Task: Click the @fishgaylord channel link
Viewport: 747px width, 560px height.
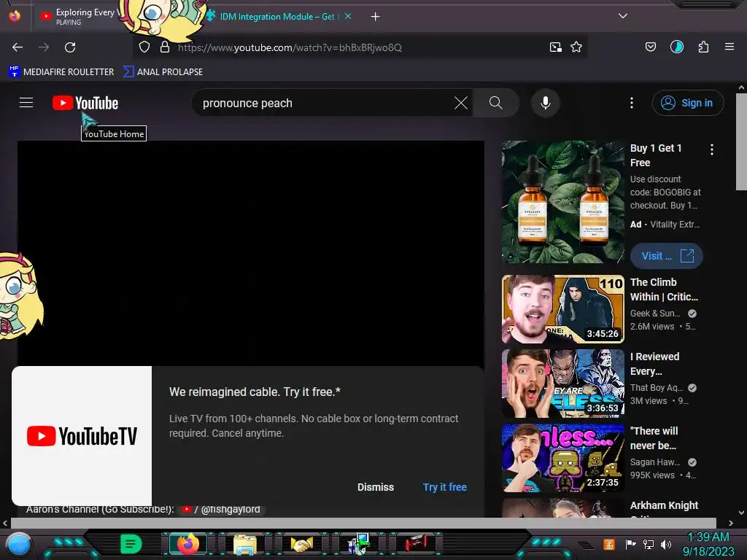Action: pyautogui.click(x=222, y=510)
